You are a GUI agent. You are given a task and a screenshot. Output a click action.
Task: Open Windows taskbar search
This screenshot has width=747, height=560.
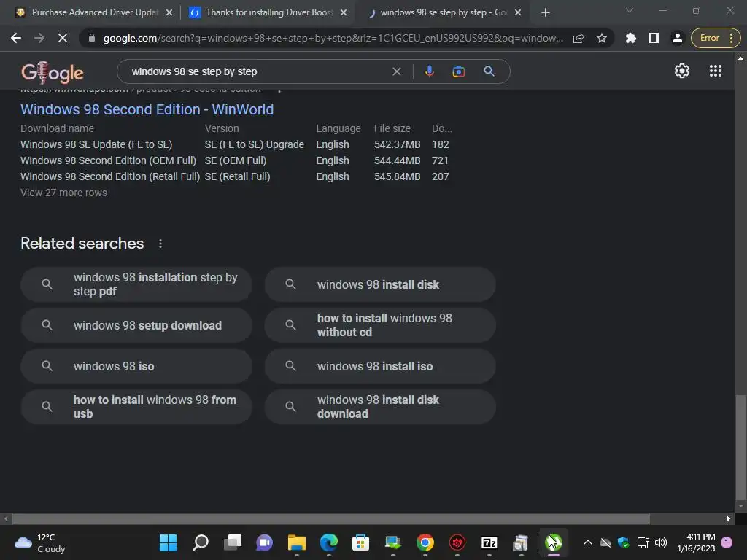(201, 542)
